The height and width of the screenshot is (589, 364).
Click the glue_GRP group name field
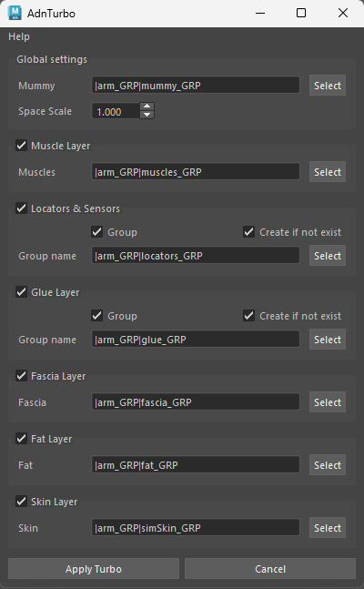click(x=196, y=340)
